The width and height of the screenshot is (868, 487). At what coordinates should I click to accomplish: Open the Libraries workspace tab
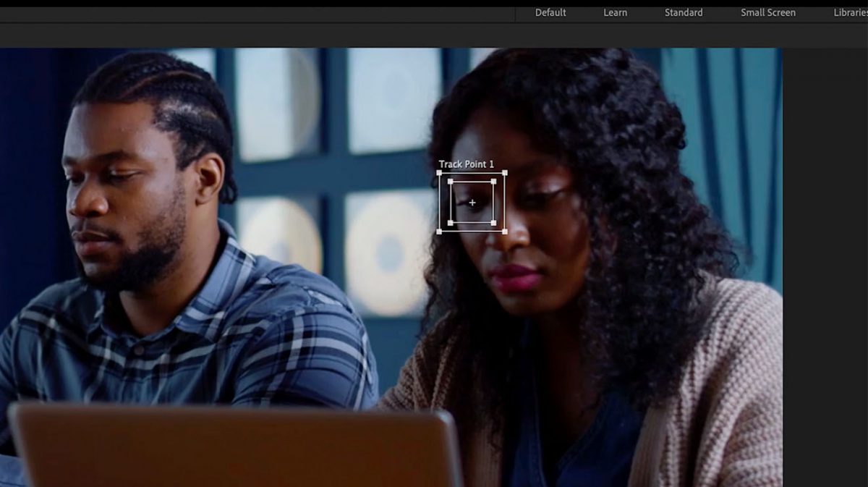(x=851, y=12)
